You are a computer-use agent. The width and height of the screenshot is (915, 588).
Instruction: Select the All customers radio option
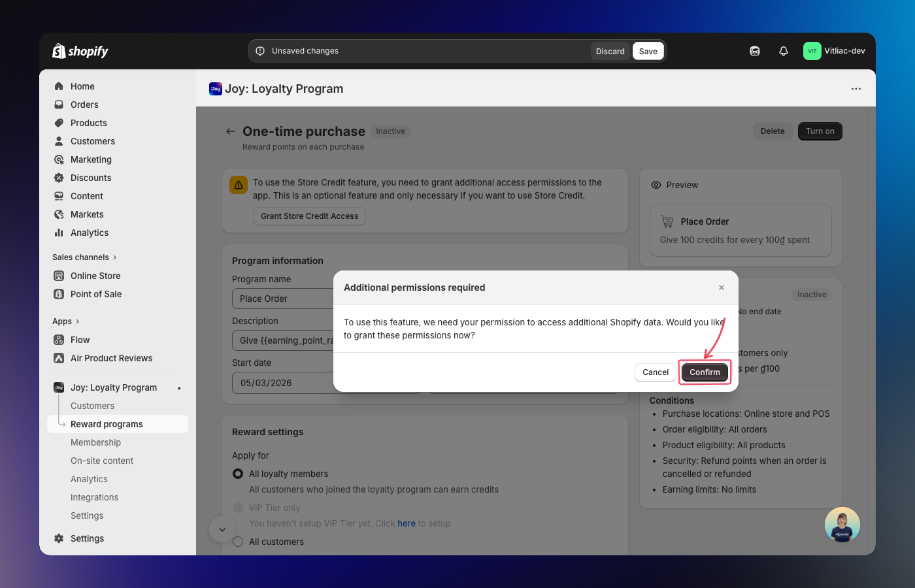pyautogui.click(x=238, y=542)
